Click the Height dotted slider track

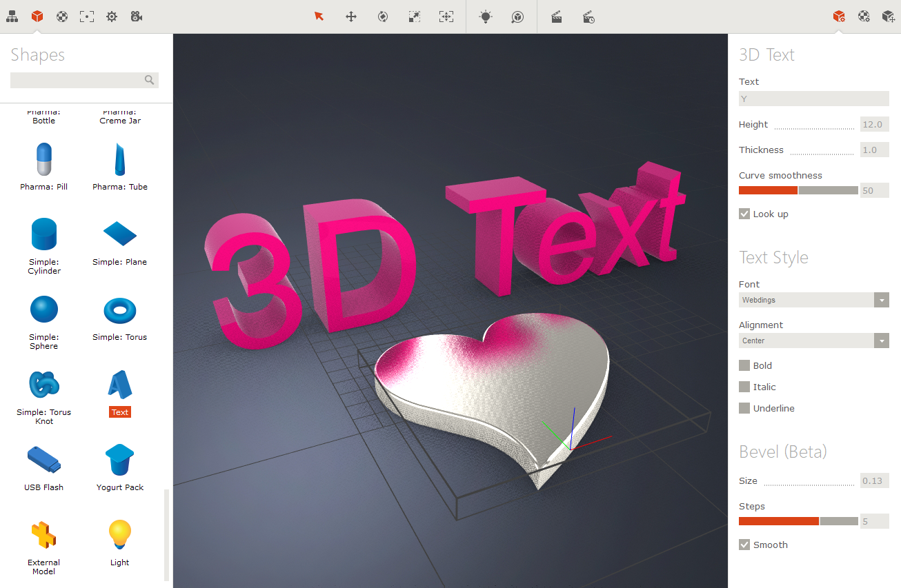(815, 129)
